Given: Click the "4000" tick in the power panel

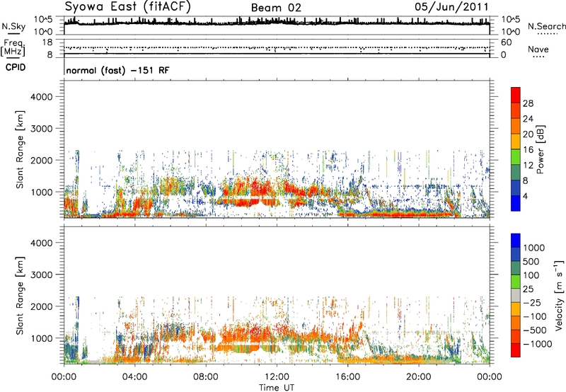Looking at the screenshot, I should click(42, 97).
